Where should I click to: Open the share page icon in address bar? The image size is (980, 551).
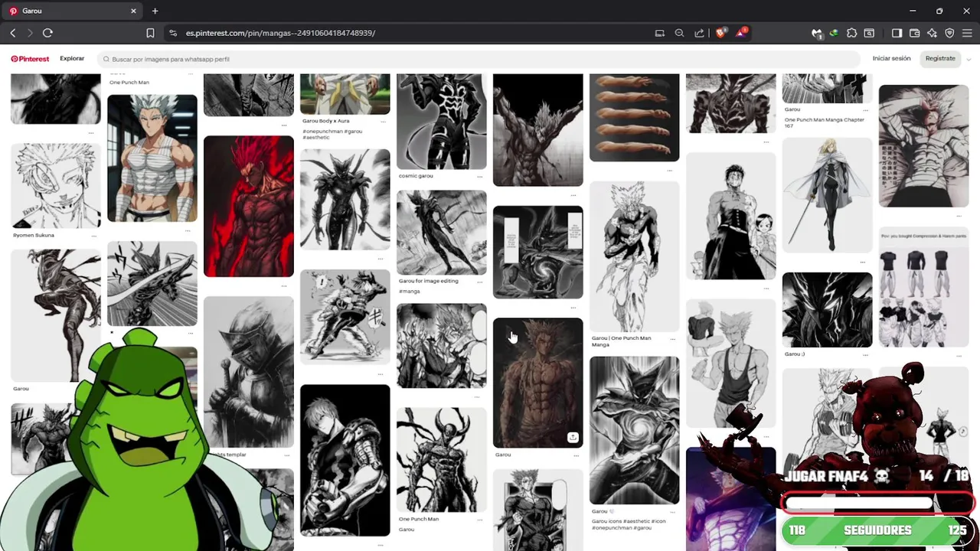pyautogui.click(x=699, y=33)
